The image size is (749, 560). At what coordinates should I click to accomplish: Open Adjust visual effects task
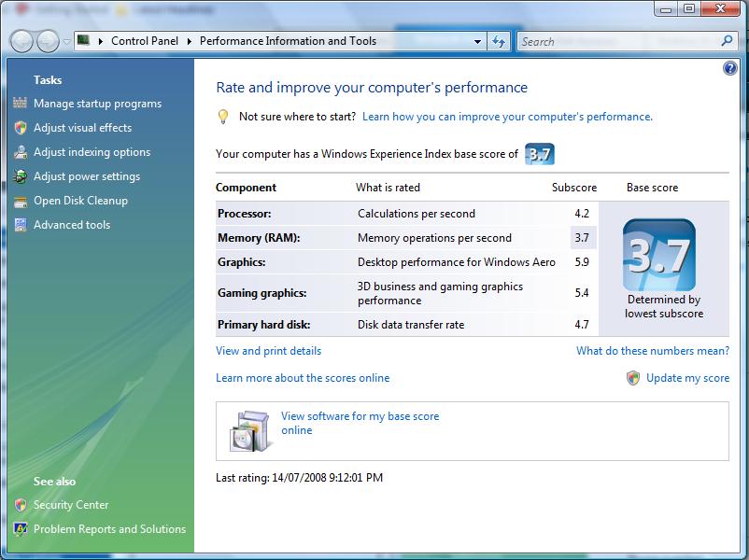pyautogui.click(x=82, y=128)
